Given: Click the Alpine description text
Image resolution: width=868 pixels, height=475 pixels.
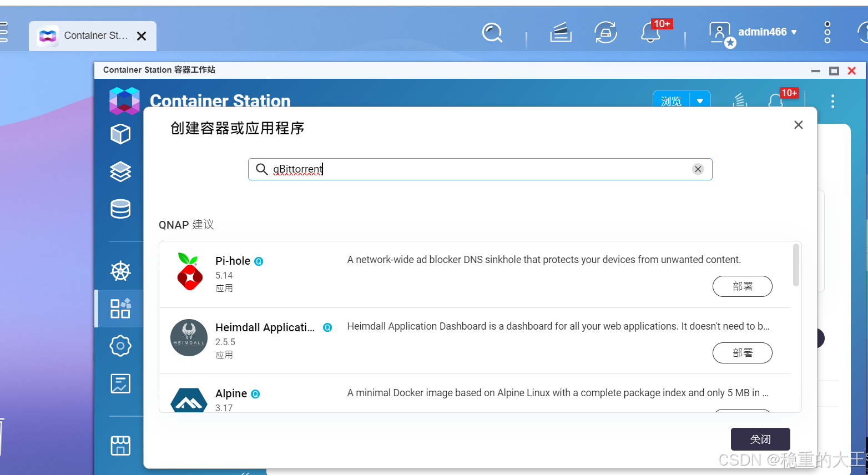Looking at the screenshot, I should pos(558,393).
